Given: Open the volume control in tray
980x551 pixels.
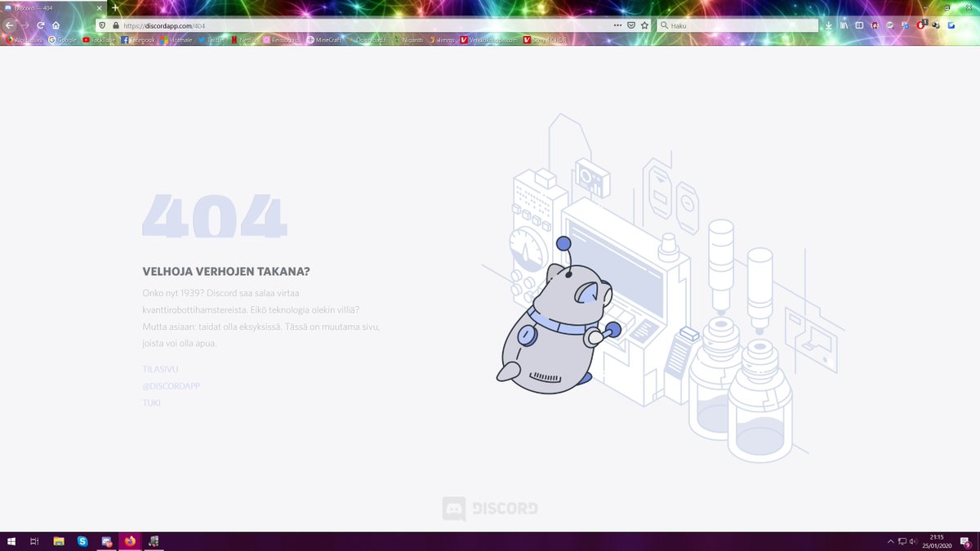Looking at the screenshot, I should (914, 541).
